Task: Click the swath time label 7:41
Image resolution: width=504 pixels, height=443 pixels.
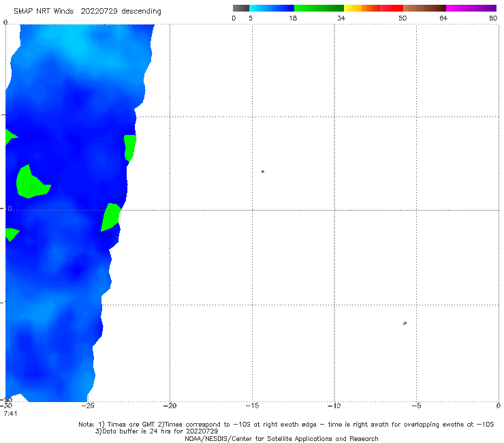Action: click(x=10, y=414)
